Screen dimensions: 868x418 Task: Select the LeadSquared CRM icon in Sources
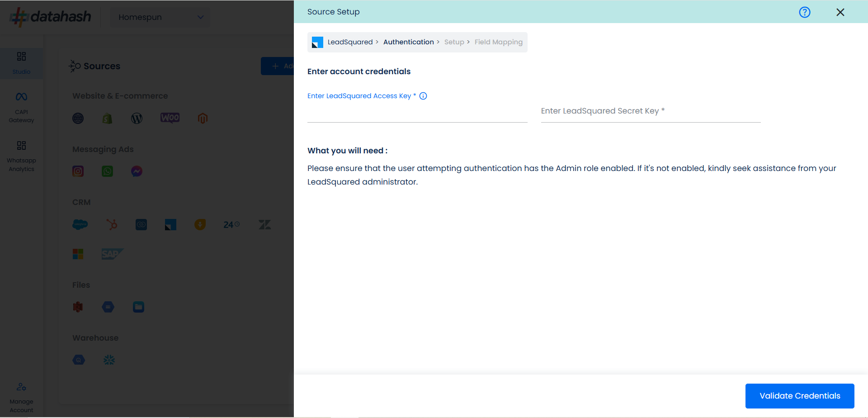(x=170, y=224)
